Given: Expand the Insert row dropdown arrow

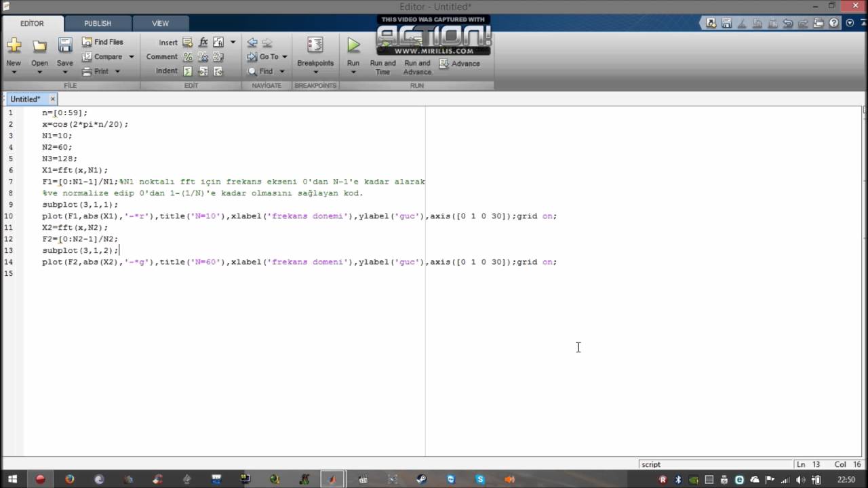Looking at the screenshot, I should 233,42.
